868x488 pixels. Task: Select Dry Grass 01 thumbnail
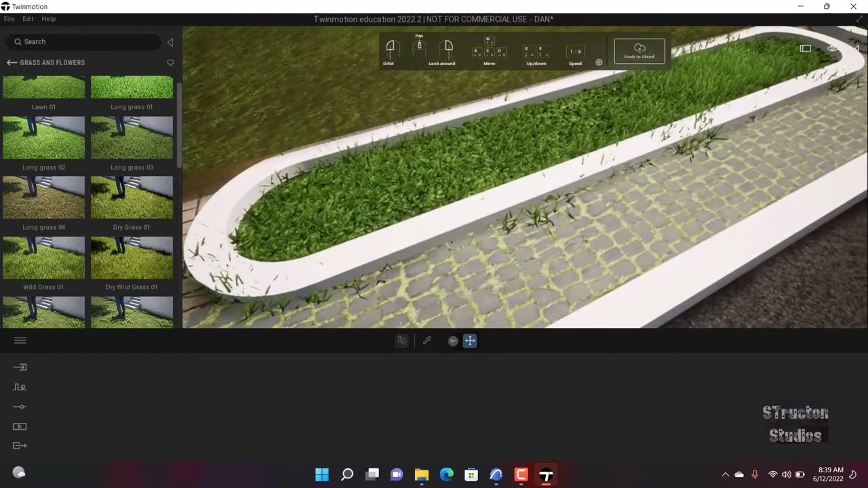point(132,197)
